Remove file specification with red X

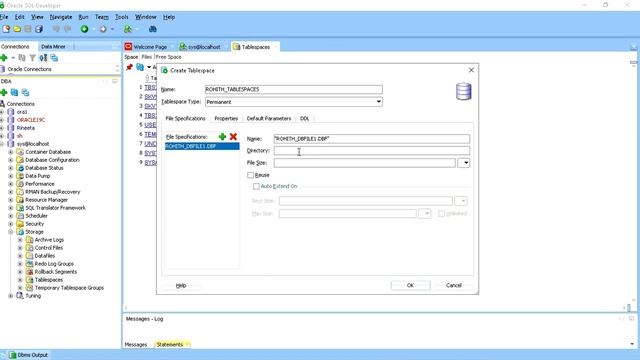pyautogui.click(x=233, y=137)
